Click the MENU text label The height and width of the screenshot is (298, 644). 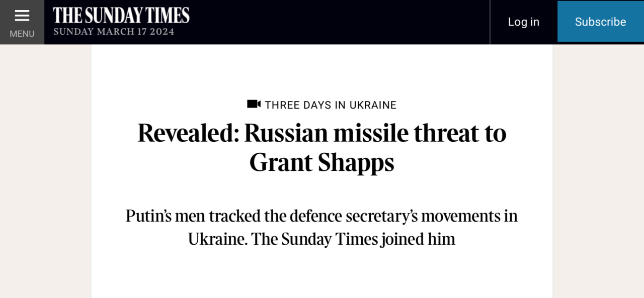pos(22,34)
